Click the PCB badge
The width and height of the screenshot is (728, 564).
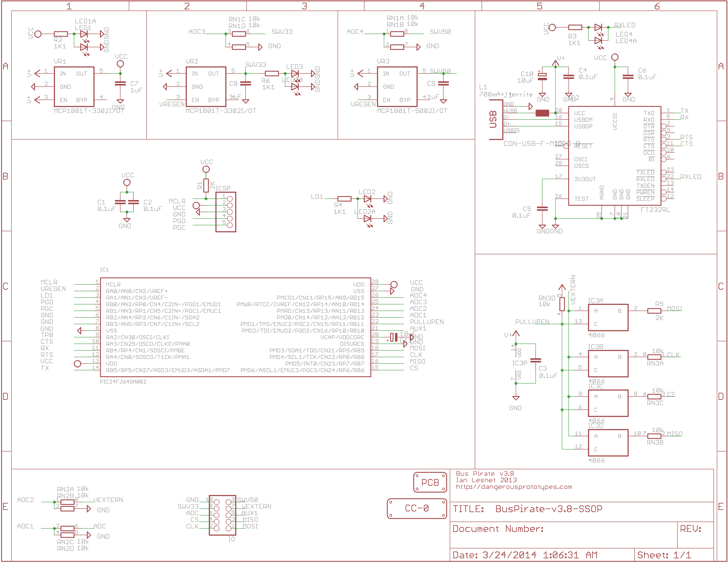430,482
